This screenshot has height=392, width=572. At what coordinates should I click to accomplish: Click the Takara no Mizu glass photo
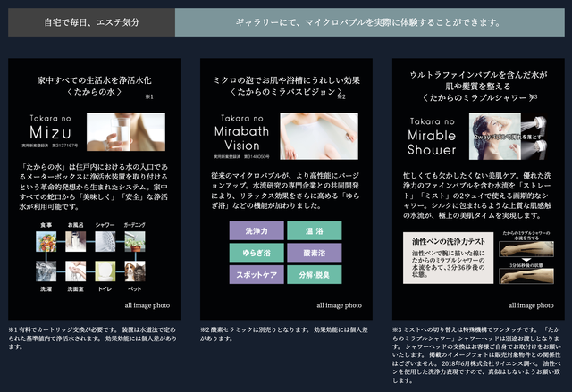click(x=126, y=131)
